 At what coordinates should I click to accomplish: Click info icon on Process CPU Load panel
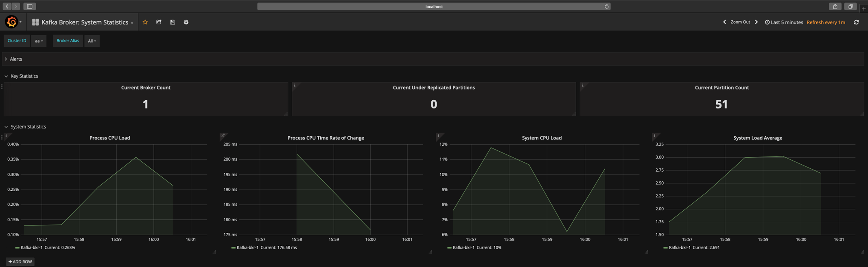click(7, 136)
